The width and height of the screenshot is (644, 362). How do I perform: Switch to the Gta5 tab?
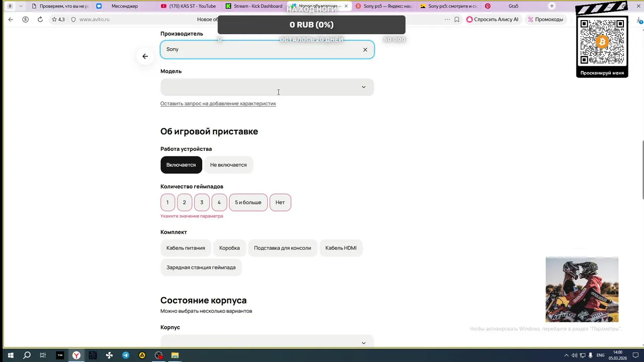click(513, 6)
